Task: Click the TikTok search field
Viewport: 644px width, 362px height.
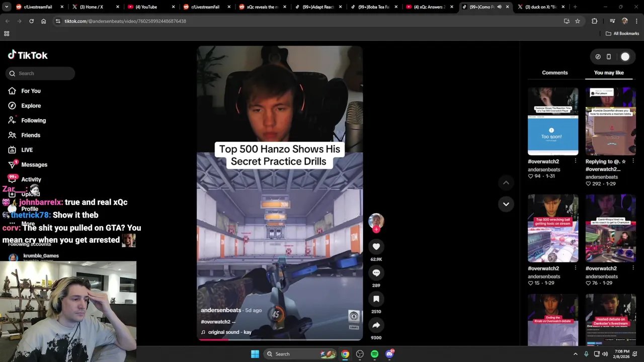Action: point(41,73)
